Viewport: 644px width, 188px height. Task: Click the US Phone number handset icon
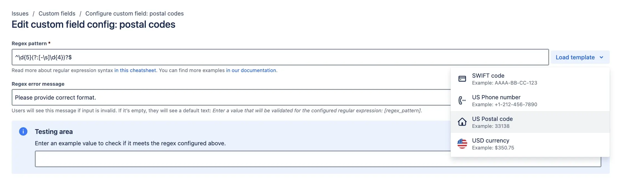pos(462,100)
